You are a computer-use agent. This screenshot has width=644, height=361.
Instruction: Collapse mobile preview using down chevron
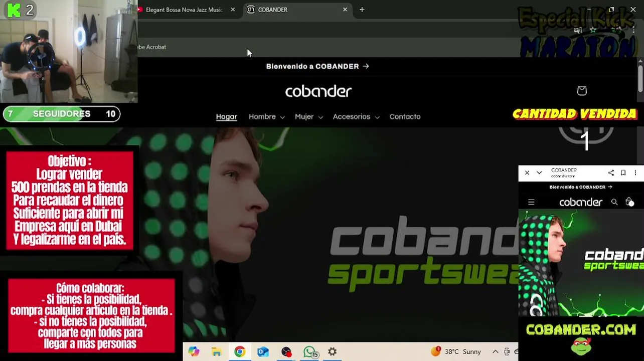[x=539, y=173]
